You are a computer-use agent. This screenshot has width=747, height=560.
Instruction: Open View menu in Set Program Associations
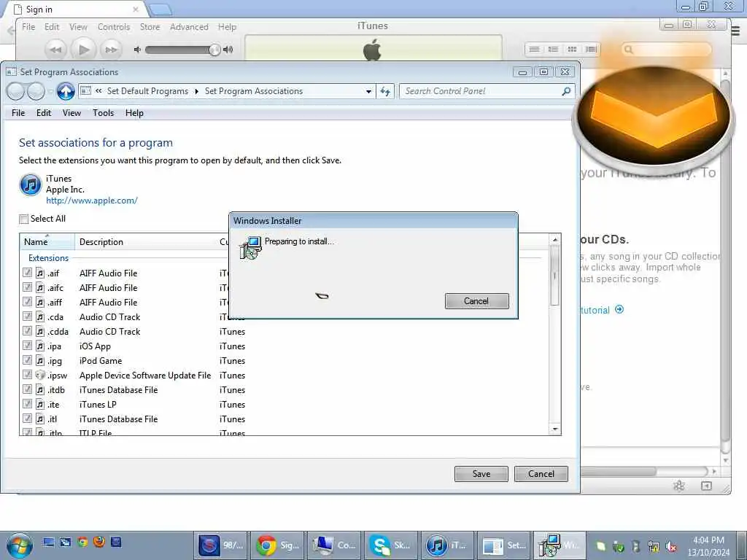(x=71, y=113)
